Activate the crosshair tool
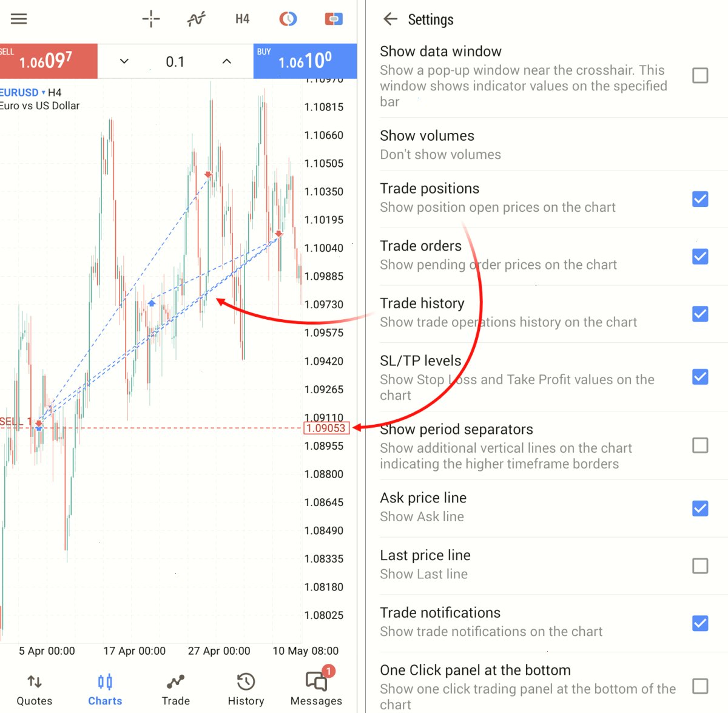The width and height of the screenshot is (728, 713). pos(151,19)
